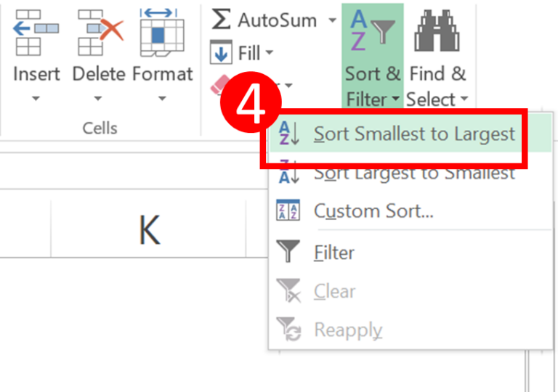The height and width of the screenshot is (392, 558).
Task: Click the Delete cells icon
Action: (x=101, y=33)
